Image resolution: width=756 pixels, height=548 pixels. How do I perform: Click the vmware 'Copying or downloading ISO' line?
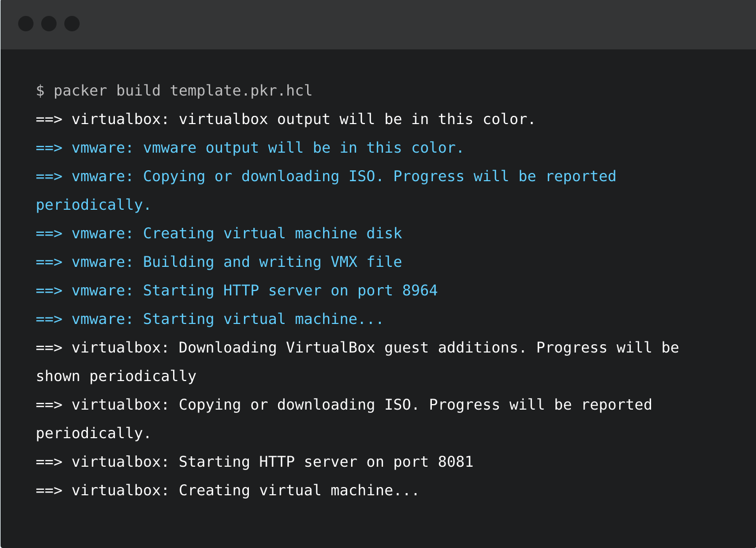pyautogui.click(x=326, y=176)
